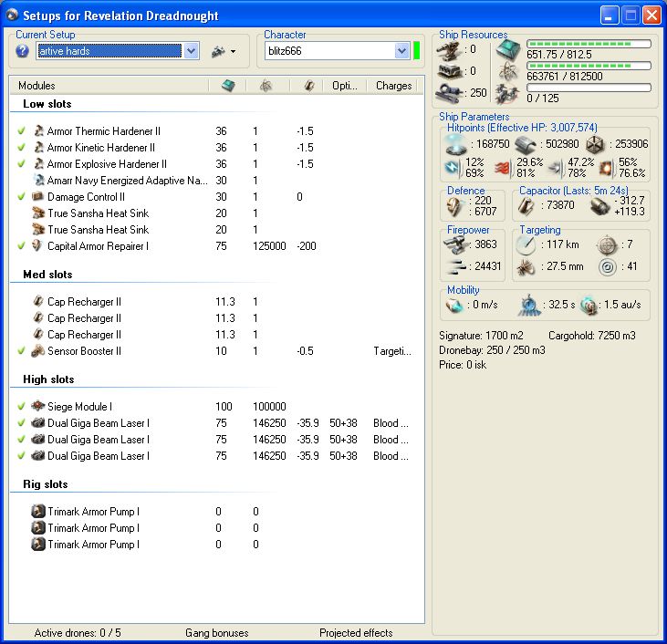Screen dimensions: 667x644
Task: Select the first True Sansha Heat Sink
Action: tap(217, 213)
